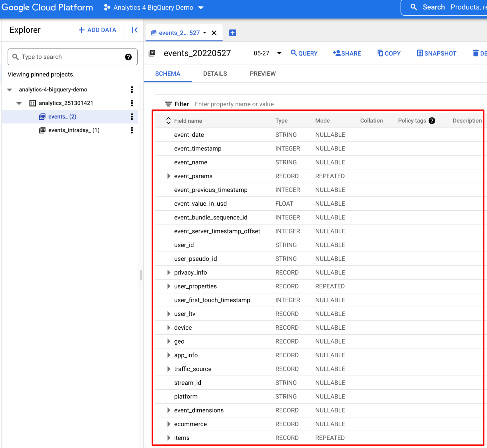
Task: Click the ADD DATA button
Action: tap(97, 30)
